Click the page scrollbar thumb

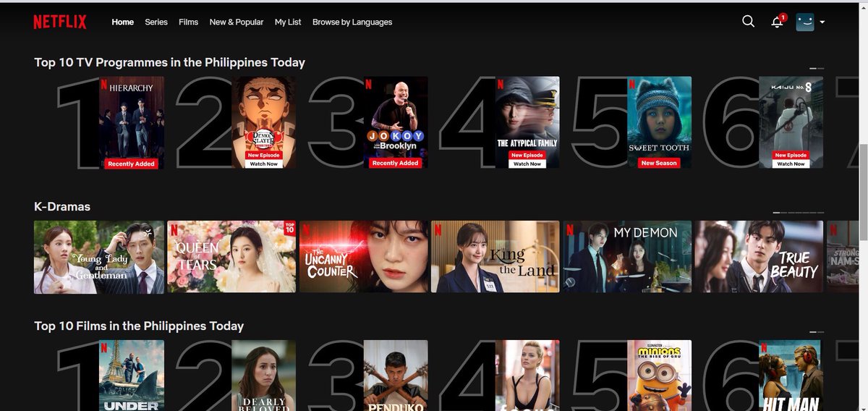click(863, 192)
